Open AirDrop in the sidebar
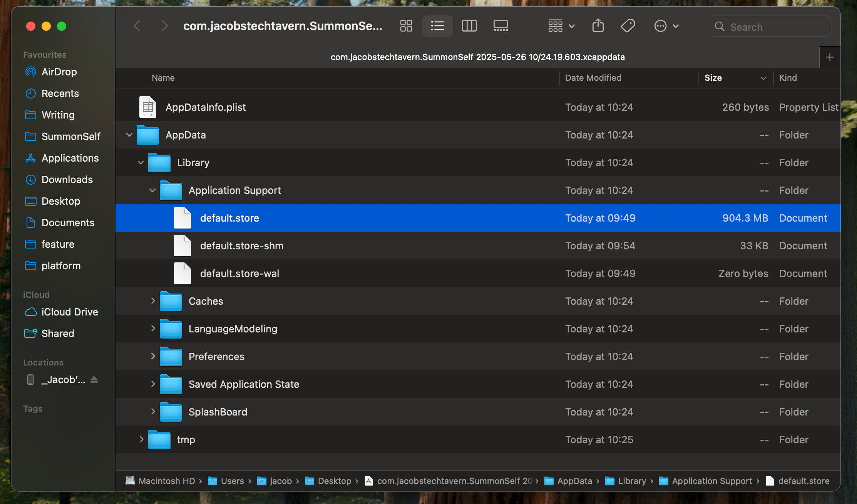The height and width of the screenshot is (504, 857). pos(59,72)
